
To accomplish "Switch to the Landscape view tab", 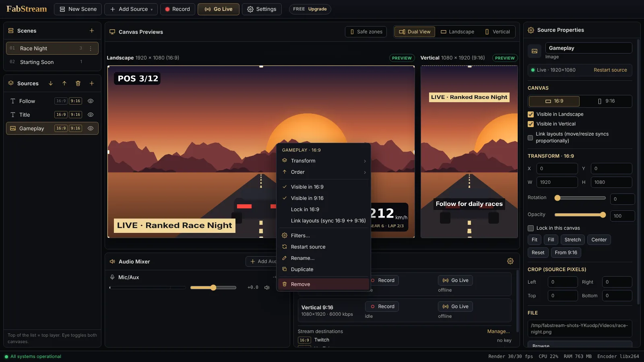I will click(x=457, y=32).
